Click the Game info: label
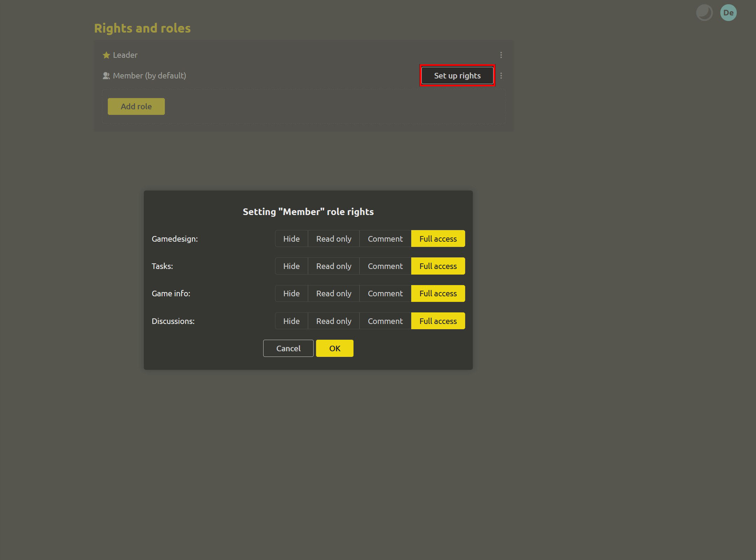This screenshot has width=756, height=560. click(171, 293)
